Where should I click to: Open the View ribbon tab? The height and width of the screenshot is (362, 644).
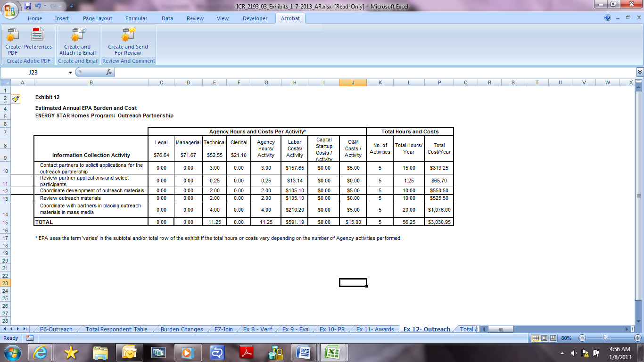[223, 18]
